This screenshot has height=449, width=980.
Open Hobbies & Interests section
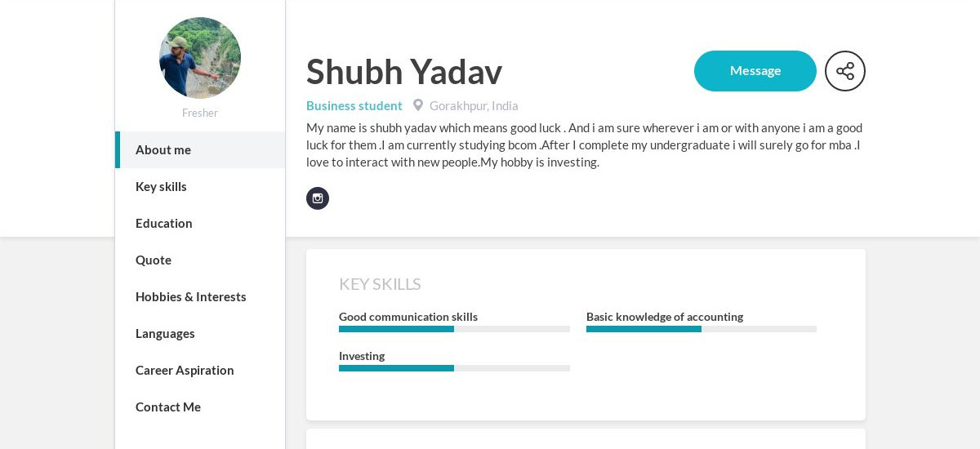point(200,296)
